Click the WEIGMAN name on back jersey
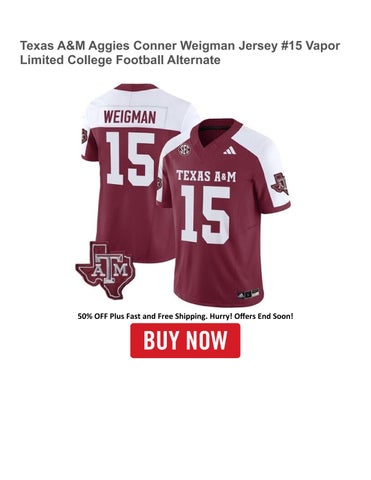This screenshot has height=480, width=371. pyautogui.click(x=130, y=117)
